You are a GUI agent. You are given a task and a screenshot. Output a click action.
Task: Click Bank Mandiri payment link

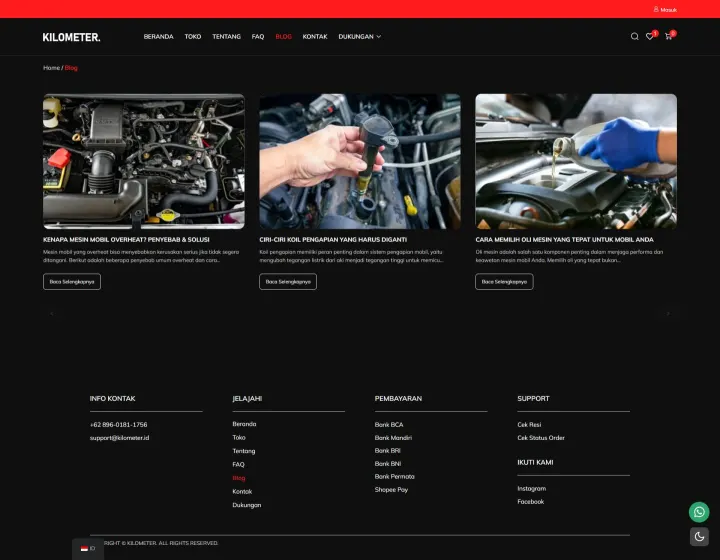tap(393, 438)
